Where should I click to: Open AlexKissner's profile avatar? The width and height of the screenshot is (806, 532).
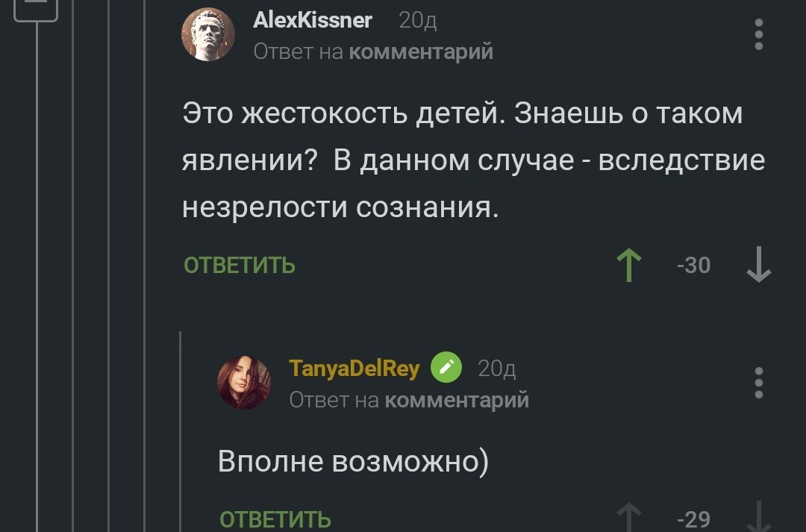click(208, 34)
